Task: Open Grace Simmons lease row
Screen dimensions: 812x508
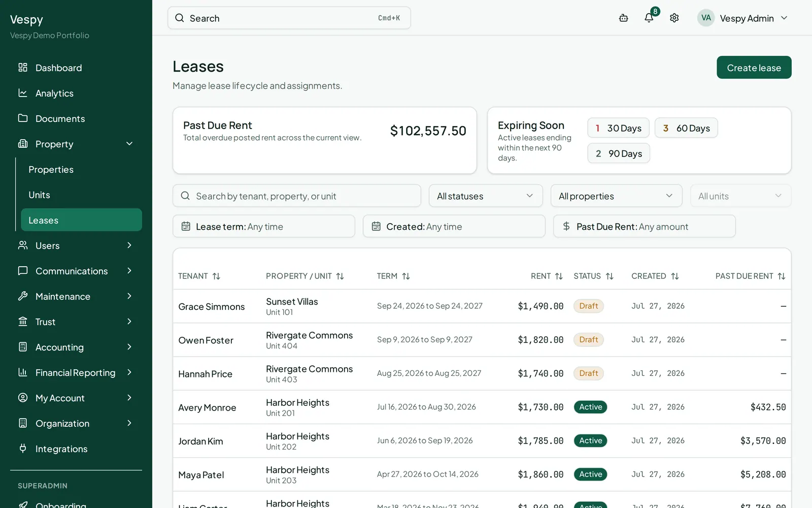Action: point(482,306)
